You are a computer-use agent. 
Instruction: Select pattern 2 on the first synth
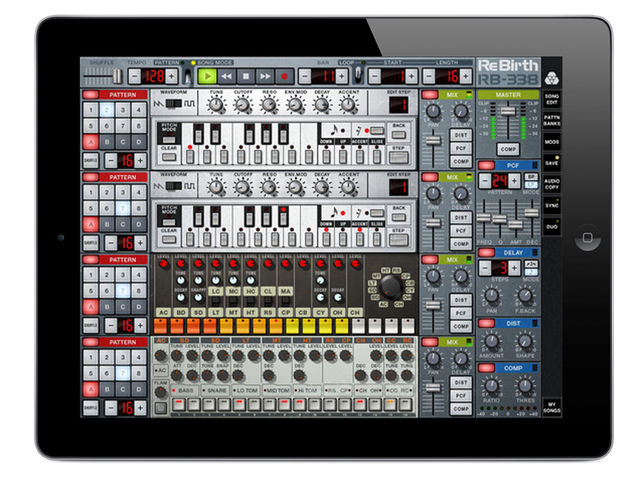(107, 109)
